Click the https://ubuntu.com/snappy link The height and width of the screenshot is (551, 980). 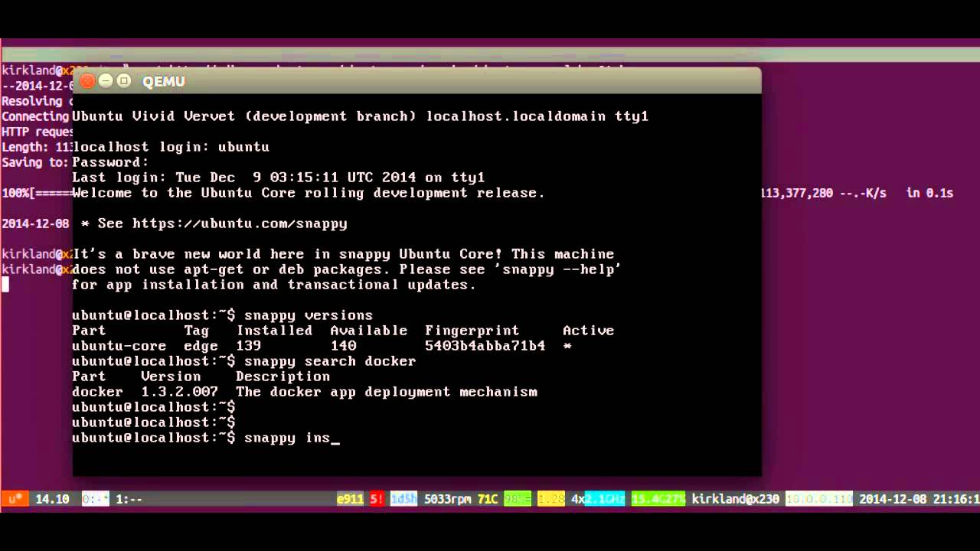240,223
